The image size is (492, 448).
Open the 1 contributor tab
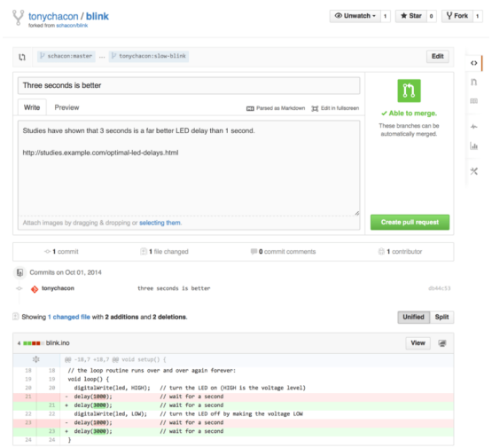[x=401, y=252]
